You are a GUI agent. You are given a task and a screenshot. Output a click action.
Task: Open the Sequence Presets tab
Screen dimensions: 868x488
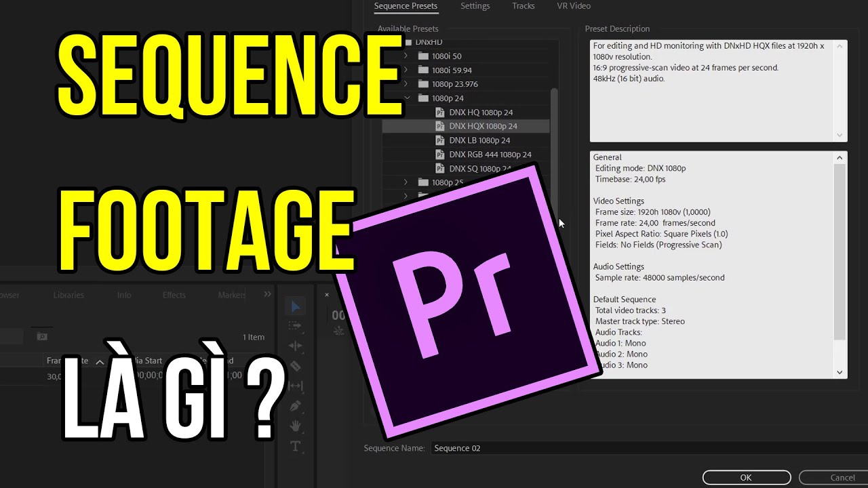(x=406, y=6)
